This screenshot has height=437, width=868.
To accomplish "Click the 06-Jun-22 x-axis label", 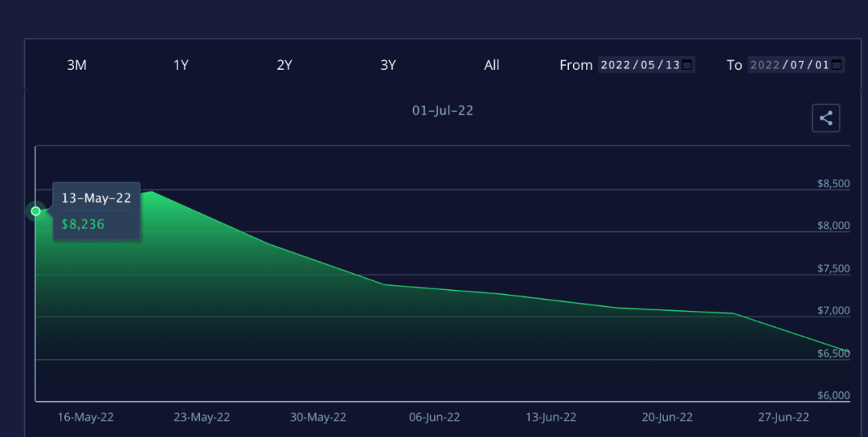I will pos(434,417).
